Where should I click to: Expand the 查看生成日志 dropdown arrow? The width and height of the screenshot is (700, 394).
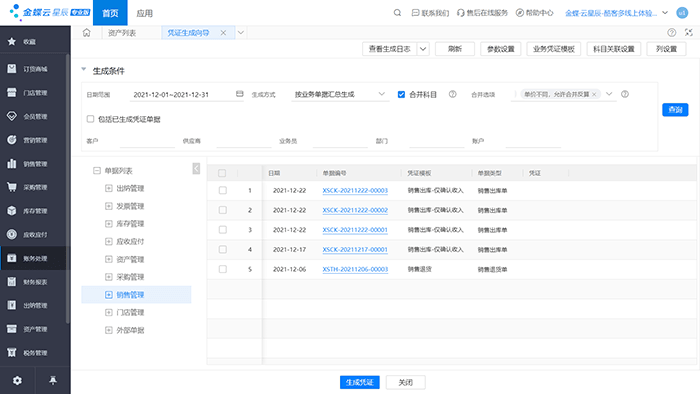pos(423,49)
